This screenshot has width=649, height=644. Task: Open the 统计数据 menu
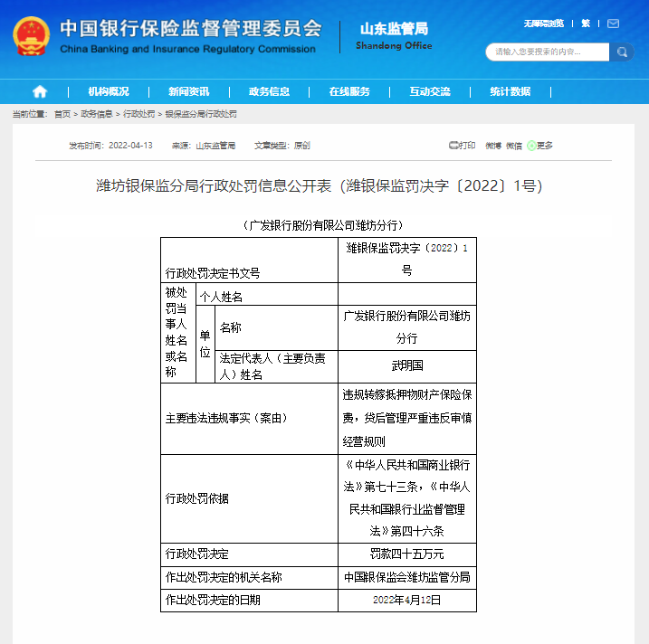[x=510, y=91]
